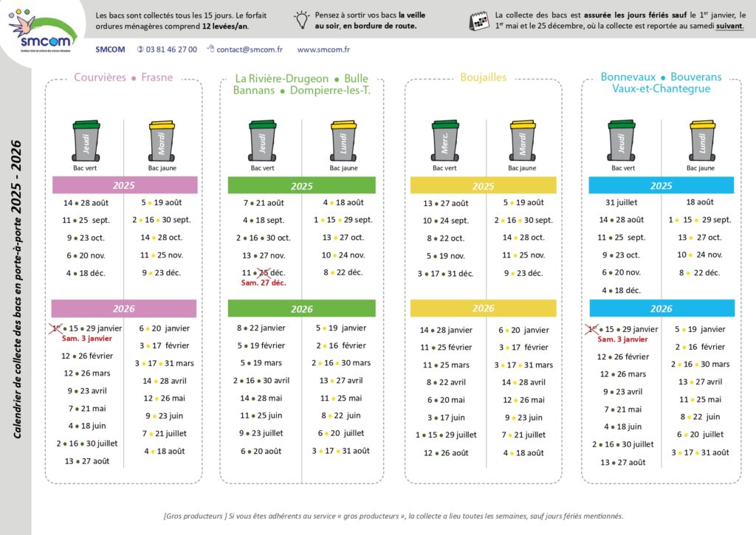Viewport: 756px width, 535px height.
Task: Click the "La Rivière-Drugeon • Bulle" heading line
Action: 301,78
